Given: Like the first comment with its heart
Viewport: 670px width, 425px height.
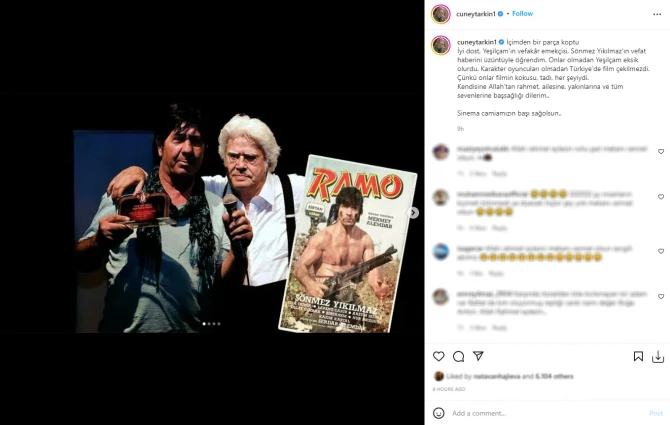Looking at the screenshot, I should tap(661, 152).
